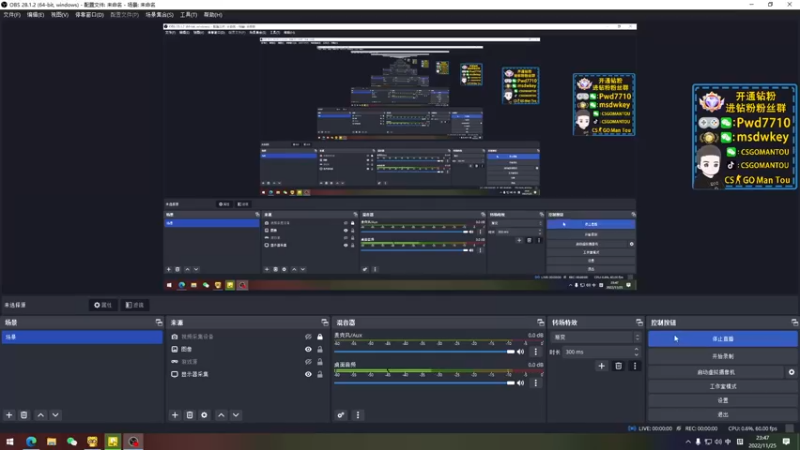800x450 pixels.
Task: Add a new scene with plus icon
Action: (9, 415)
